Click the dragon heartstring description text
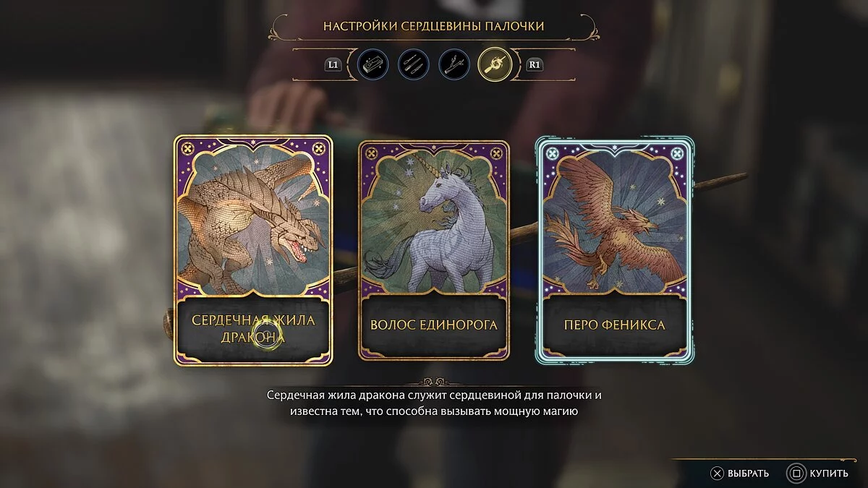This screenshot has height=488, width=868. (434, 403)
